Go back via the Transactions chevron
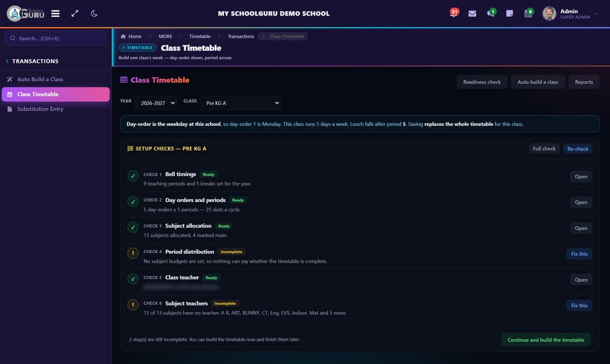The image size is (610, 364). 7,61
